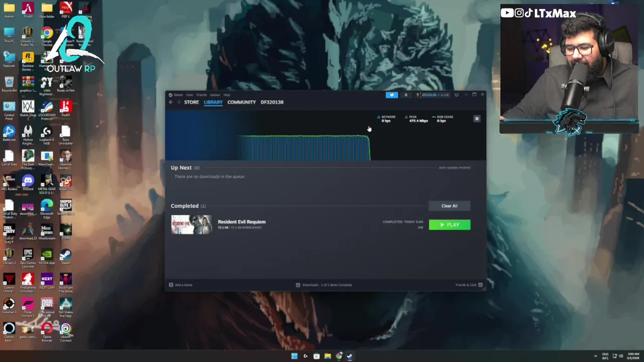Click the Resident Evil Requiem title
The width and height of the screenshot is (644, 362).
click(242, 222)
